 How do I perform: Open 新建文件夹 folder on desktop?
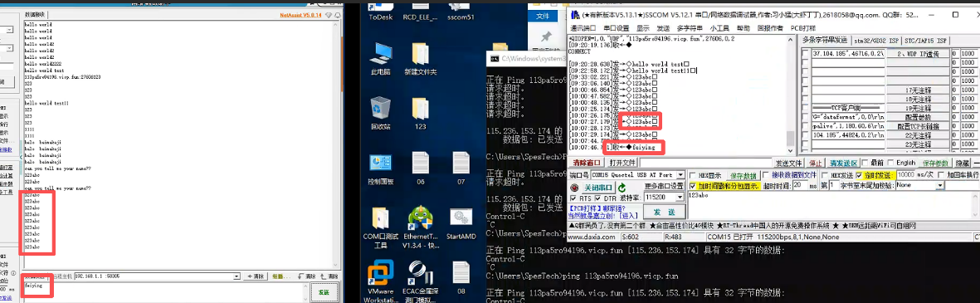420,58
